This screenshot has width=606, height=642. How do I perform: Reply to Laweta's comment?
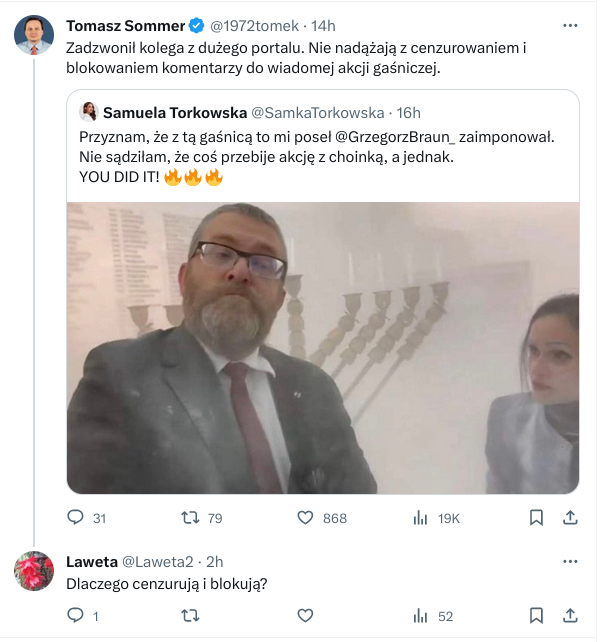click(x=75, y=617)
